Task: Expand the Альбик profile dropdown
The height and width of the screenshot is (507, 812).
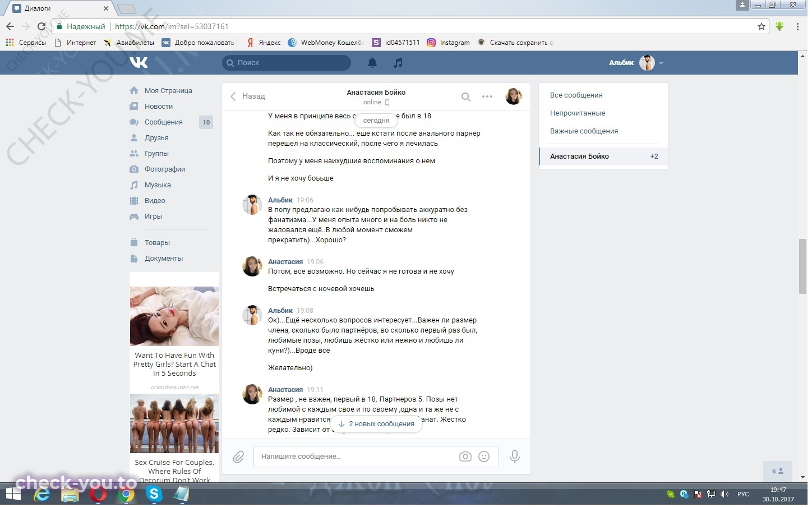Action: (x=636, y=63)
